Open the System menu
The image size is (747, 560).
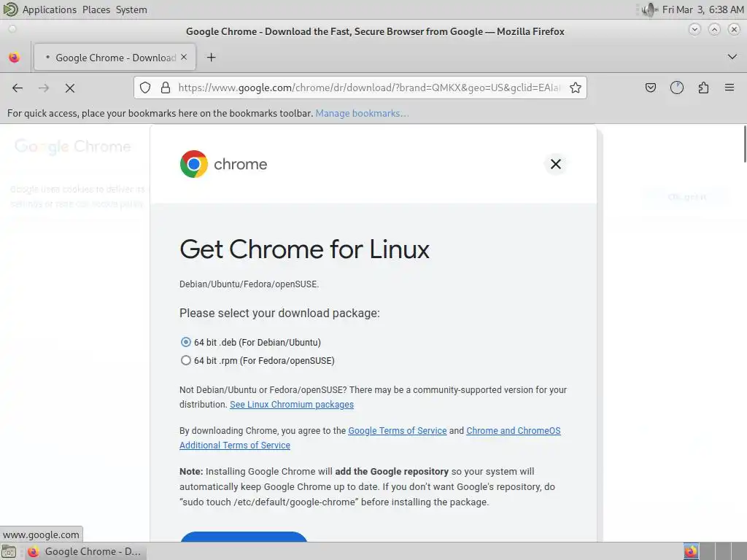click(131, 9)
